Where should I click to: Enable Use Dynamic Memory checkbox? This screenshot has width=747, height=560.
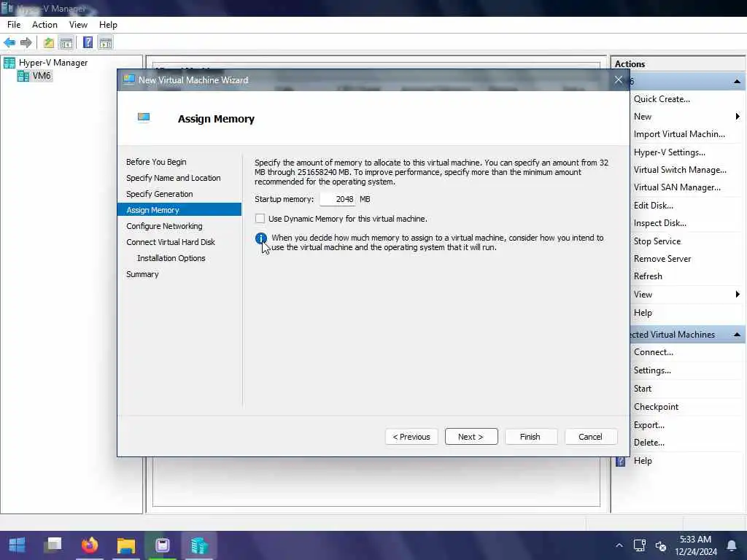click(260, 219)
